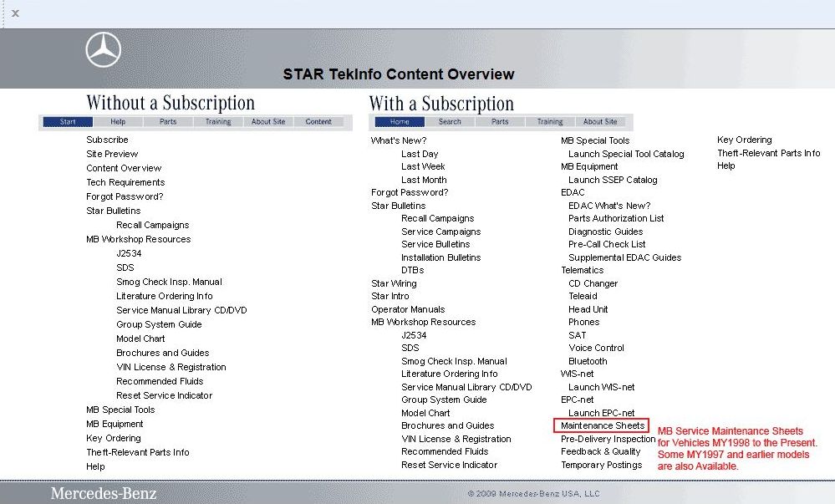Click Help in the far right column
This screenshot has width=835, height=504.
point(726,165)
